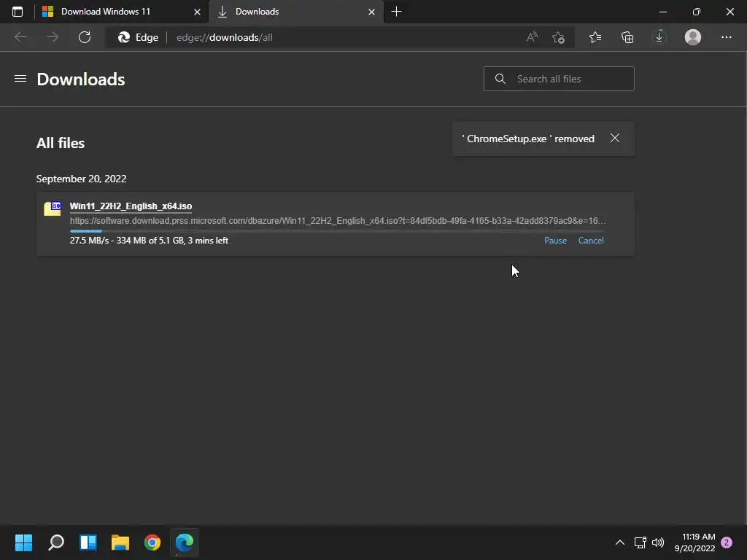Open Settings and more ellipsis menu
This screenshot has width=747, height=560.
click(x=726, y=37)
